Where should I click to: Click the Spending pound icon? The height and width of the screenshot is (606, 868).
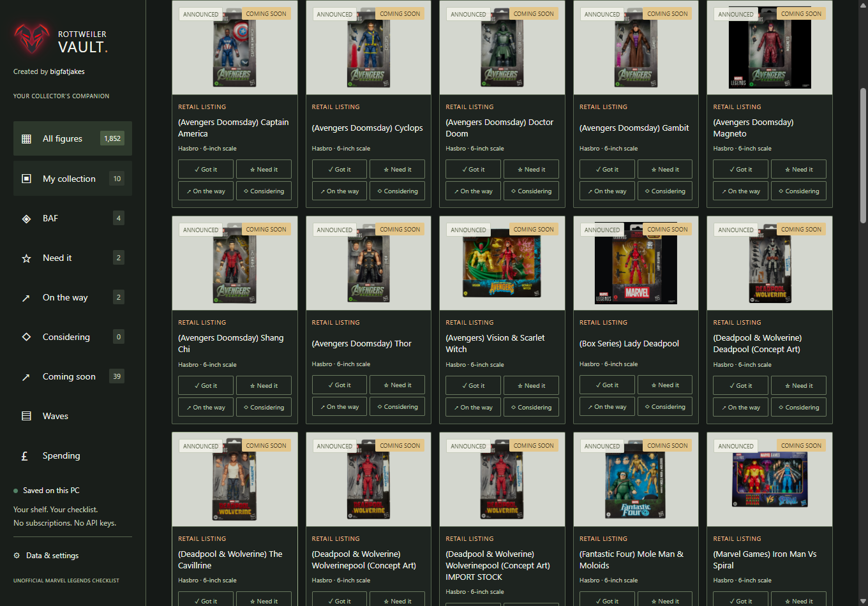(25, 456)
